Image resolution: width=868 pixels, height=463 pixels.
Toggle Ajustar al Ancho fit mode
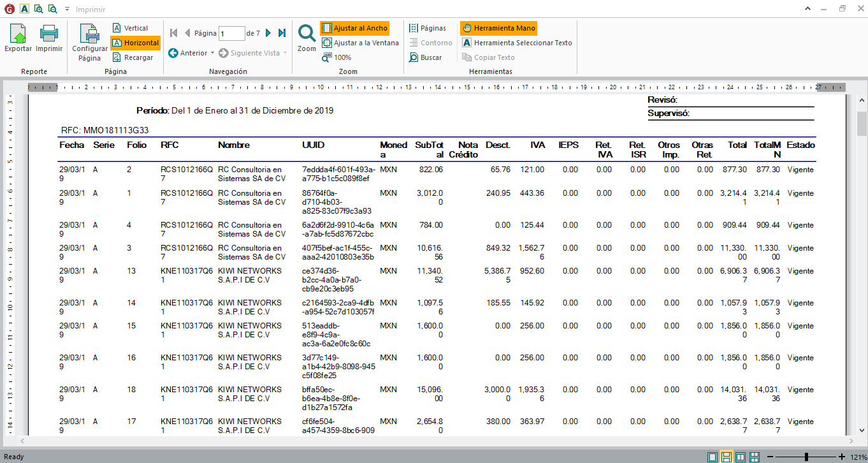pos(354,28)
